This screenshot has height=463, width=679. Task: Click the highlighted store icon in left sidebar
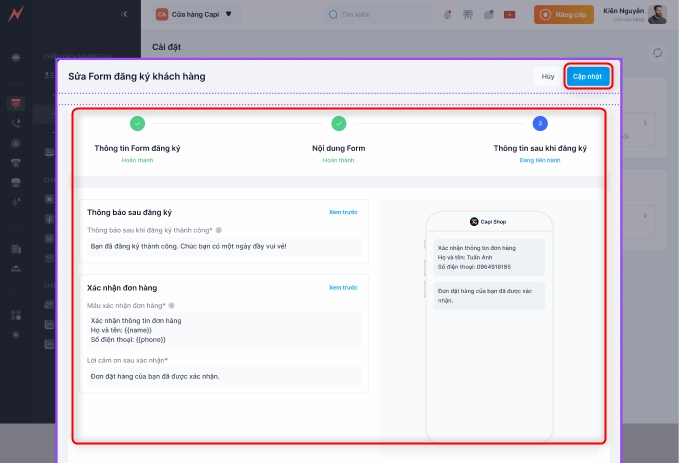click(x=15, y=103)
